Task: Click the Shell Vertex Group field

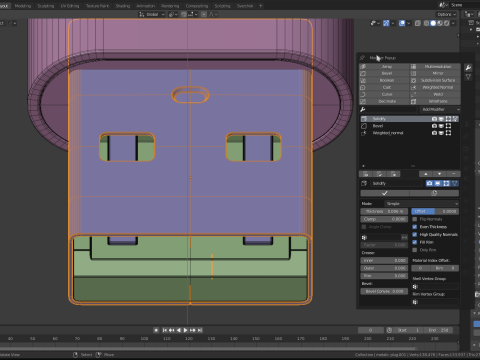Action: click(435, 286)
